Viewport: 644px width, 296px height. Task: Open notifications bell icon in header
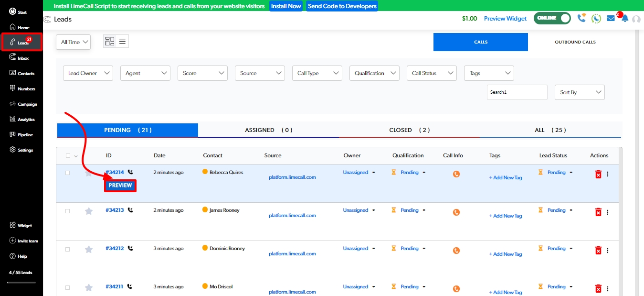(624, 18)
